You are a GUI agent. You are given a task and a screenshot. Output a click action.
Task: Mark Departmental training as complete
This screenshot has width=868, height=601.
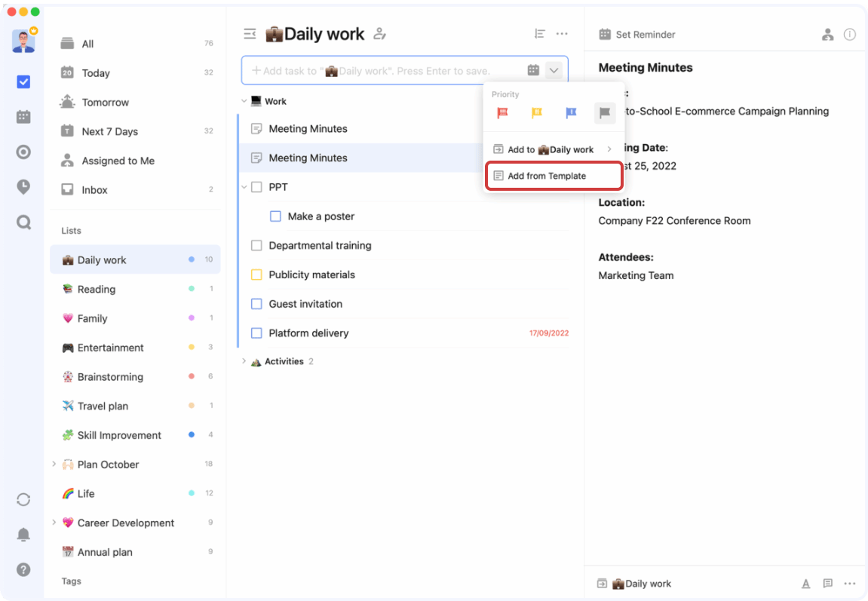click(x=256, y=245)
